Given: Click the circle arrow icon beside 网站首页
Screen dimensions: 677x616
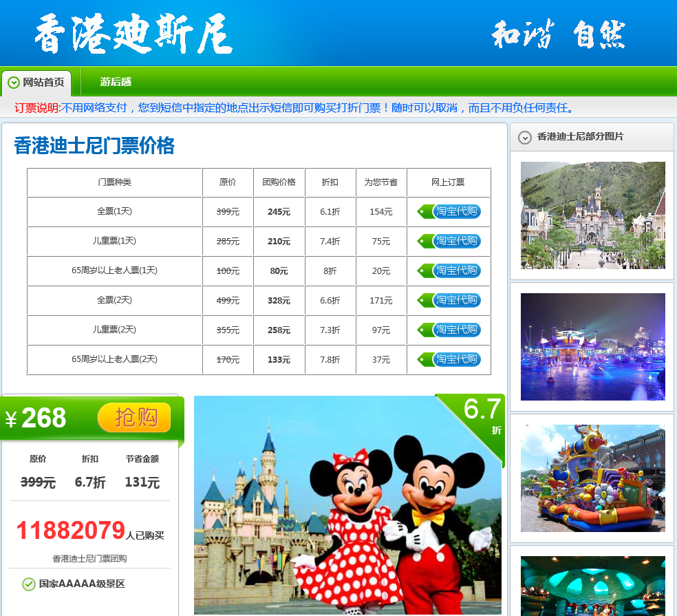Looking at the screenshot, I should 14,83.
